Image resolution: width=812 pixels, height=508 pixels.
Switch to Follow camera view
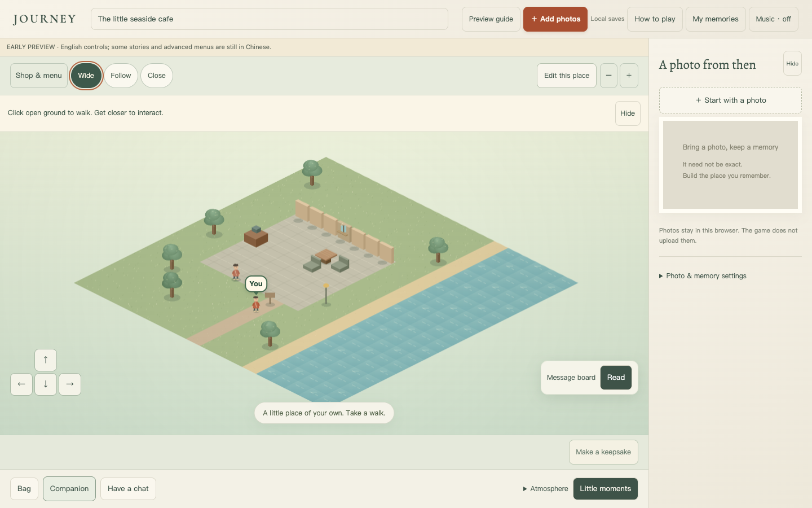point(121,76)
